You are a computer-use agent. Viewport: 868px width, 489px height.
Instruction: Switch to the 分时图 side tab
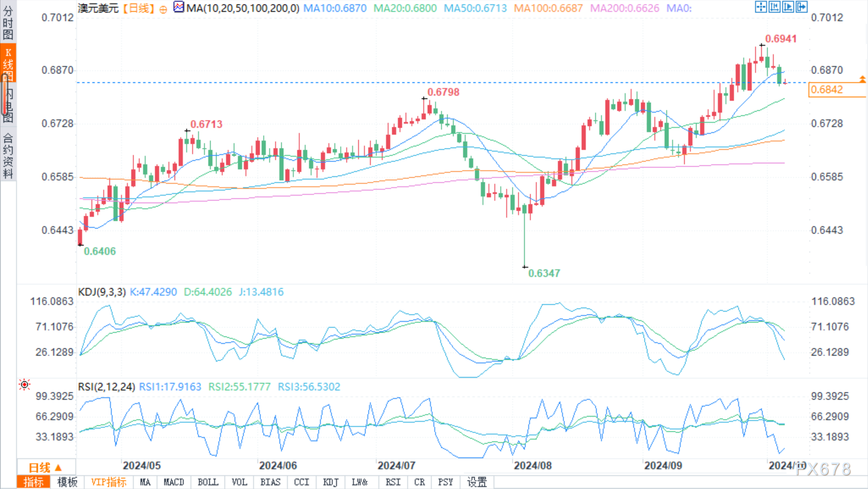[8, 21]
